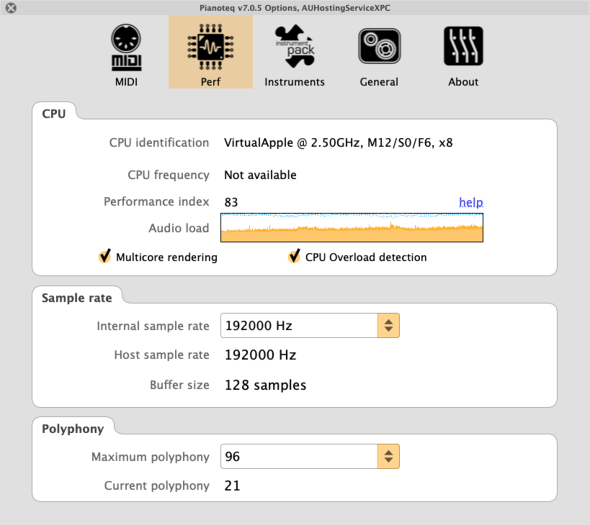The image size is (590, 525).
Task: Click the Audio load graph
Action: pyautogui.click(x=352, y=228)
